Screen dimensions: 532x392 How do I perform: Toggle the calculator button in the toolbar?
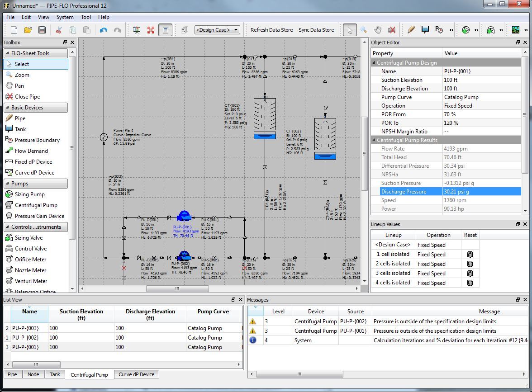point(166,30)
